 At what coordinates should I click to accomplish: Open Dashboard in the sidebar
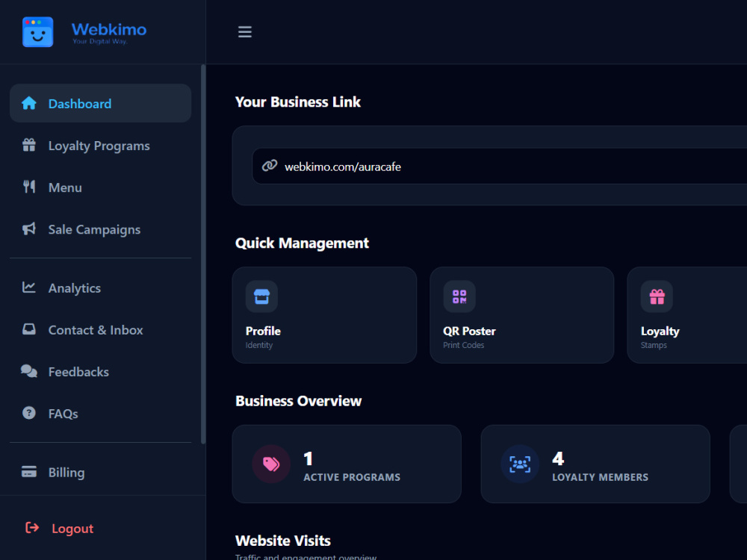(101, 103)
